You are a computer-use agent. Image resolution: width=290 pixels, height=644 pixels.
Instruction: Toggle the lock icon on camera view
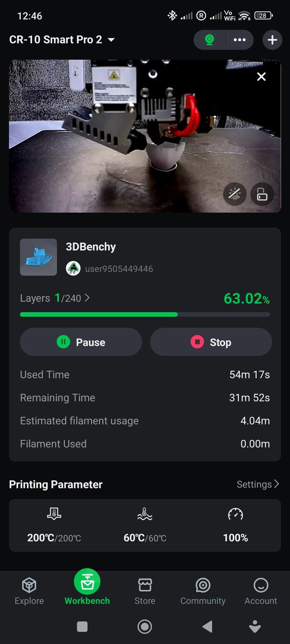[x=262, y=194]
